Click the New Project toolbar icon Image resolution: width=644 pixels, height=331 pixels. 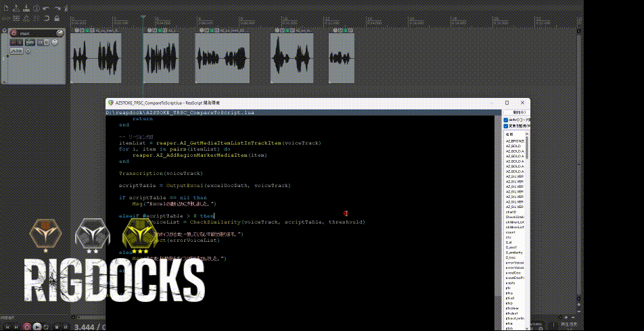6,8
